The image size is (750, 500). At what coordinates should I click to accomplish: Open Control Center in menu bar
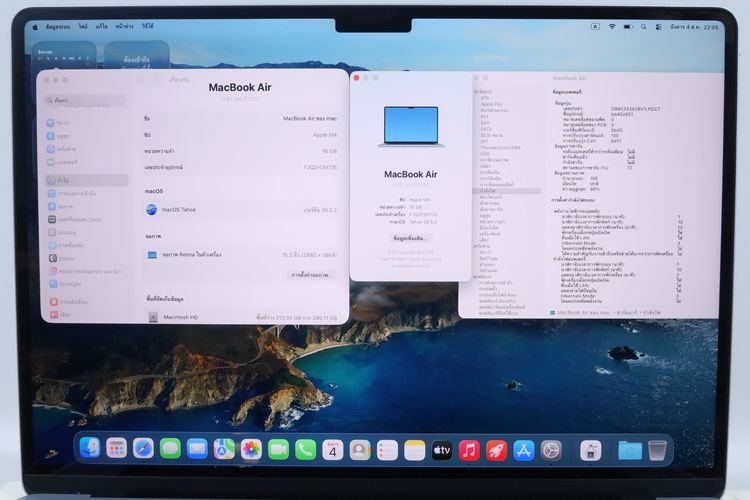pos(659,27)
